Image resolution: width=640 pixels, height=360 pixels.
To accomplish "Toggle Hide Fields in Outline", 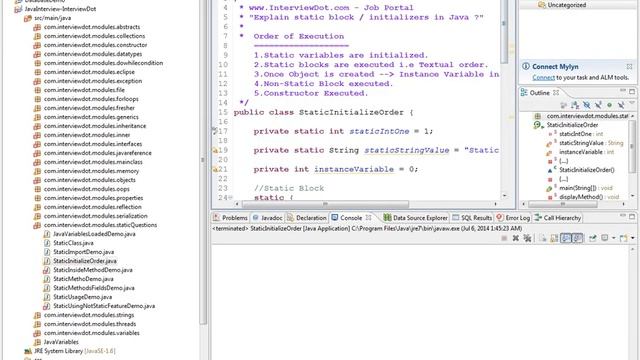I will (587, 105).
